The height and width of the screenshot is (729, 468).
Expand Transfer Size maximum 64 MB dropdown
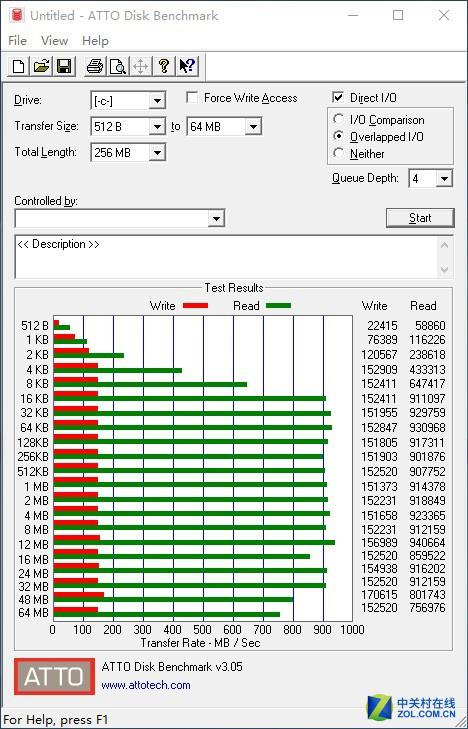tap(253, 126)
